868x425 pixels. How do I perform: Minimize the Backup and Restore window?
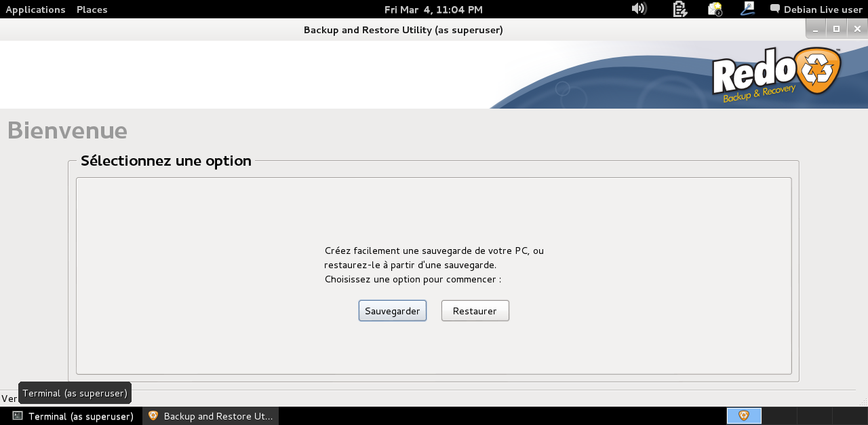(x=816, y=29)
